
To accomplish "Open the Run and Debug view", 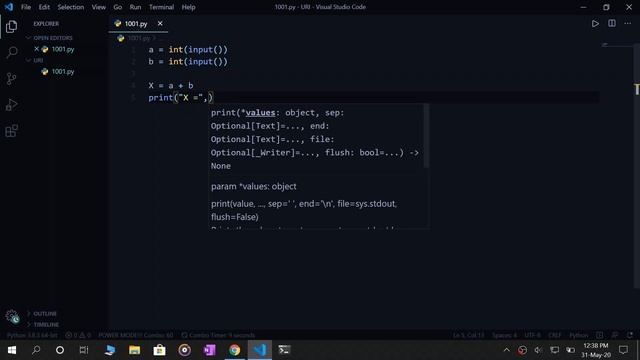I will tap(11, 104).
